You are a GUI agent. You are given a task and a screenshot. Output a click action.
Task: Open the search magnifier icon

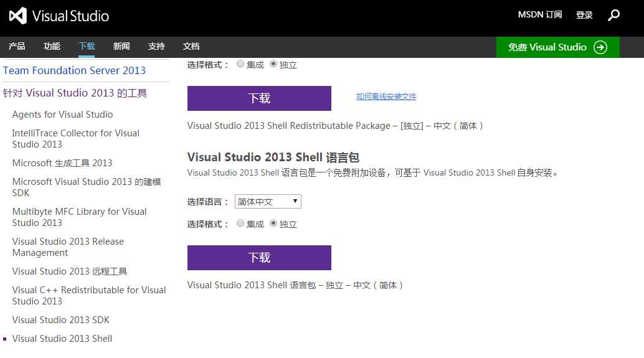pyautogui.click(x=613, y=15)
